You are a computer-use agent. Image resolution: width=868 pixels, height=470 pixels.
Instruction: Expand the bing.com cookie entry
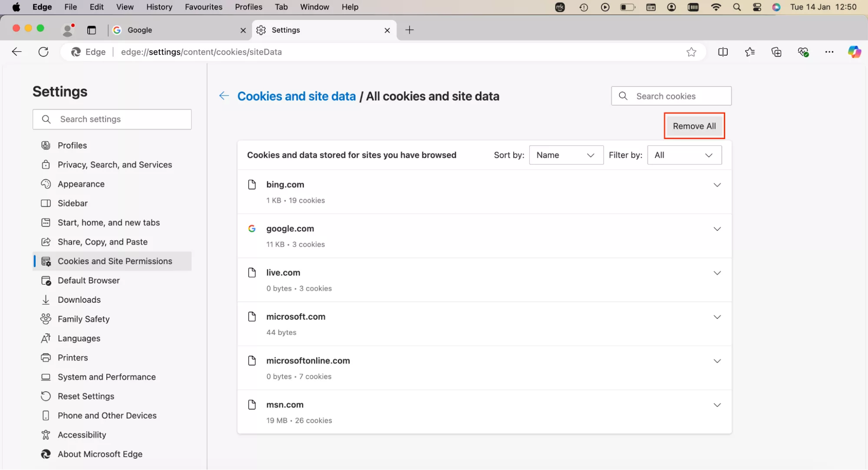pos(717,185)
